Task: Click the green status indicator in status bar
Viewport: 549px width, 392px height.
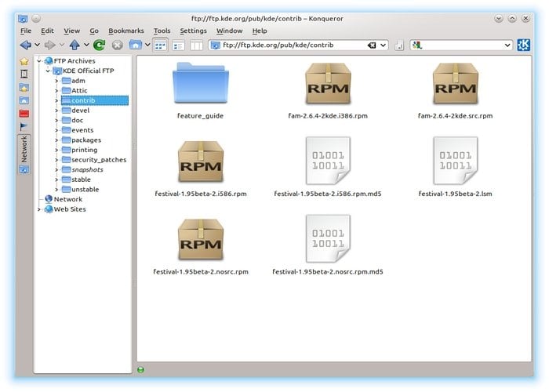Action: point(140,369)
